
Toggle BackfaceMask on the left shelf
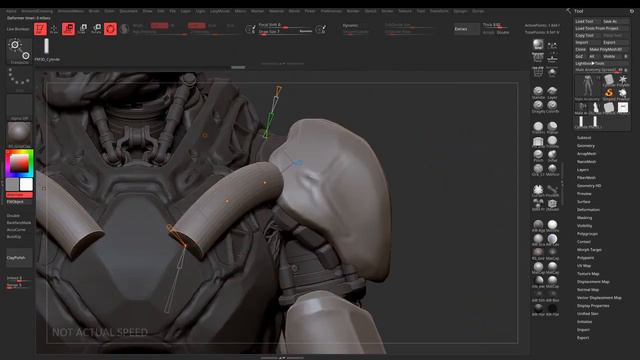19,222
